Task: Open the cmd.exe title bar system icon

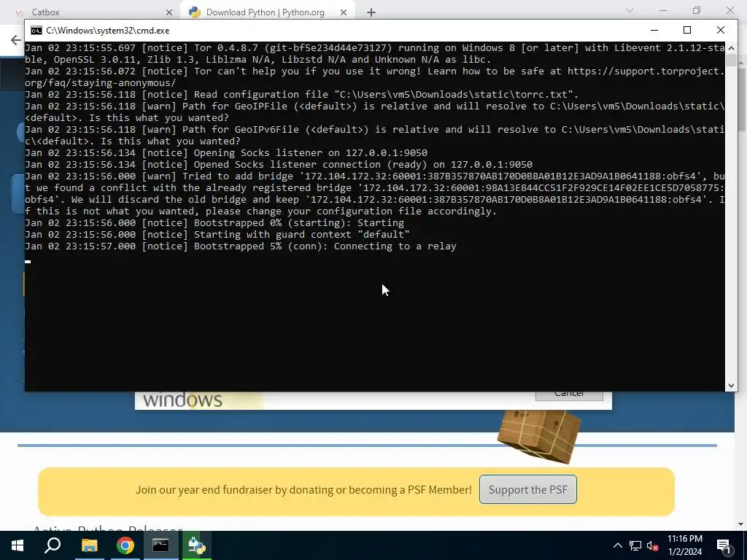Action: point(36,31)
